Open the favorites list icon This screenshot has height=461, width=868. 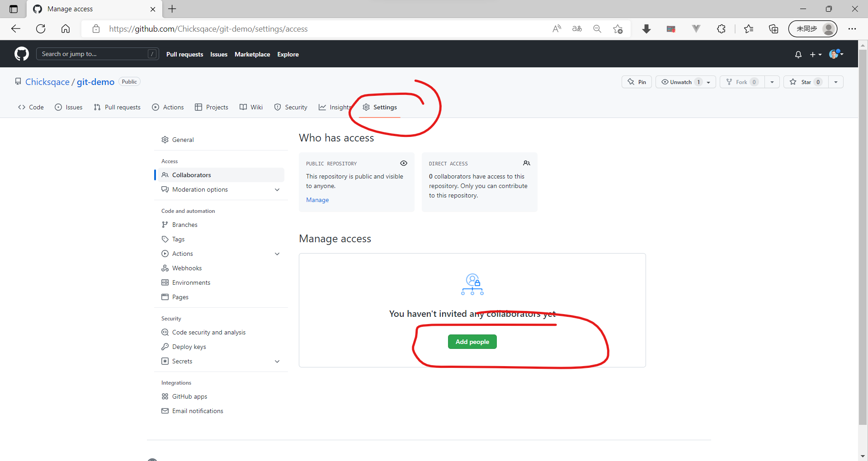(x=749, y=29)
